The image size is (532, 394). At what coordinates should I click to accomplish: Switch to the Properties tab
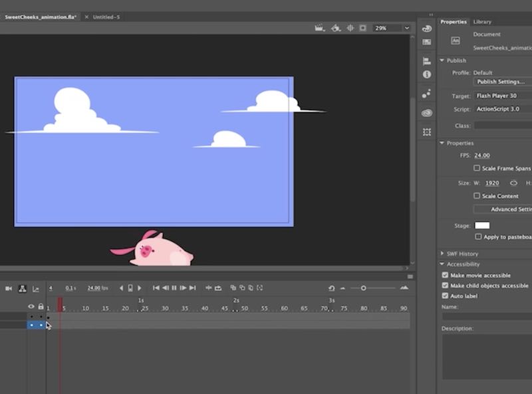point(454,22)
